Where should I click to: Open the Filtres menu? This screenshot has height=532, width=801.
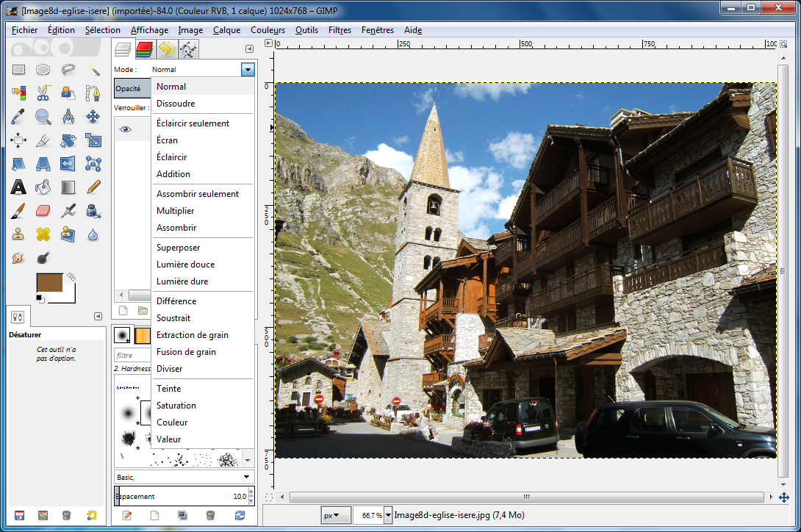pyautogui.click(x=340, y=30)
